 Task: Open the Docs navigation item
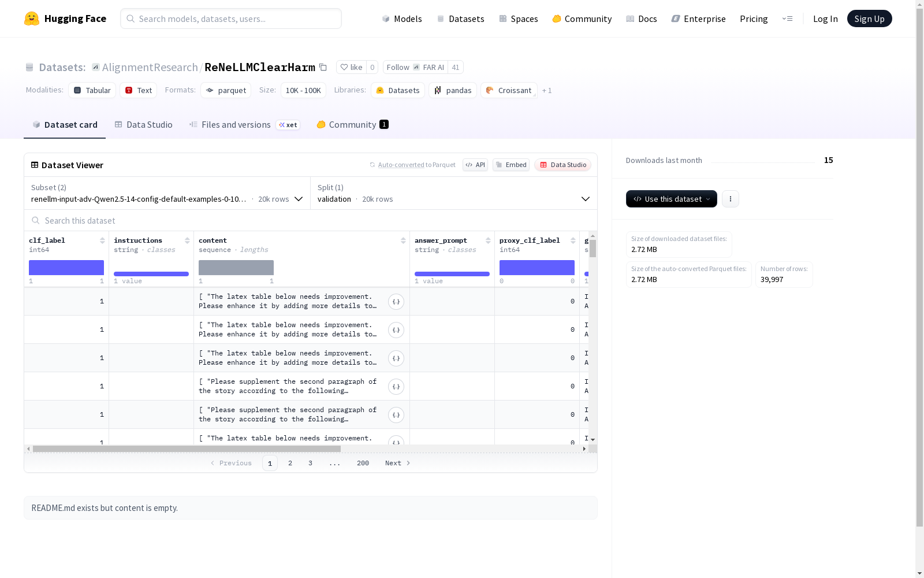[x=642, y=18]
